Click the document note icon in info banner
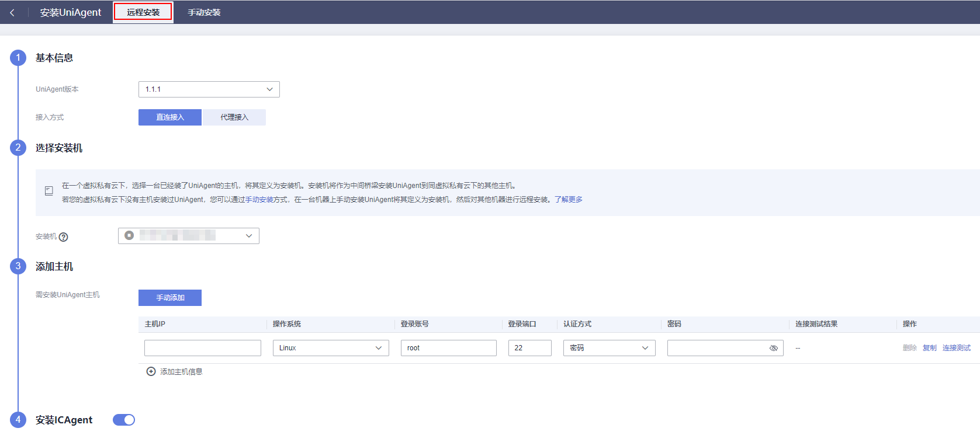The height and width of the screenshot is (435, 980). pyautogui.click(x=49, y=191)
